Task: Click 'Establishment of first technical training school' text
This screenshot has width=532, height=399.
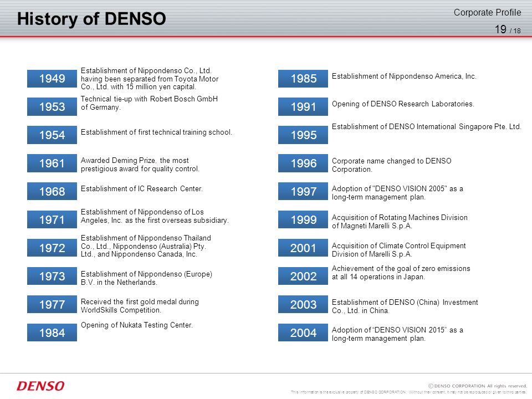Action: coord(156,132)
